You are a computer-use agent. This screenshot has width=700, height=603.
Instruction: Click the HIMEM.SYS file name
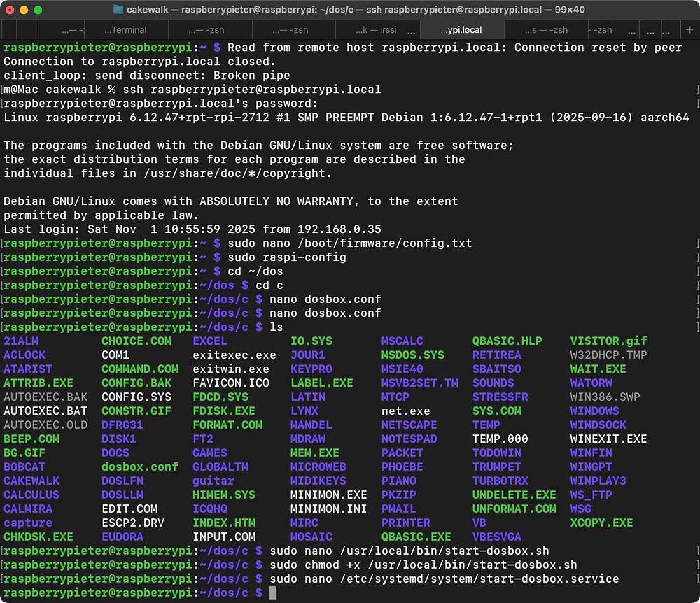(x=224, y=495)
